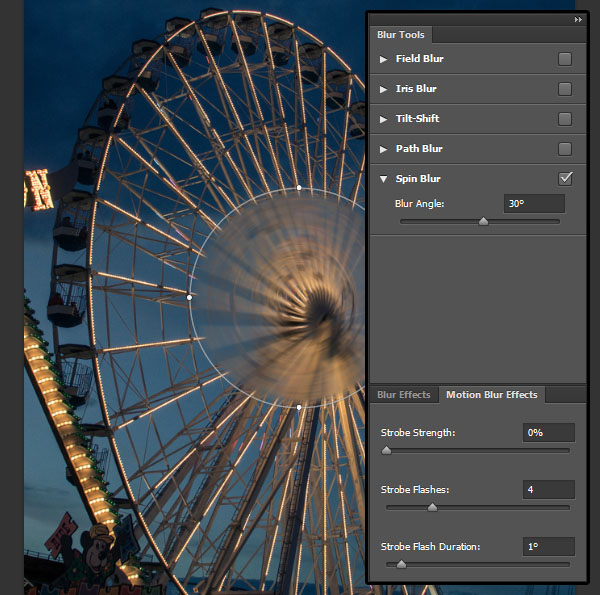This screenshot has width=600, height=595.
Task: Expand the Field Blur section
Action: pyautogui.click(x=383, y=59)
